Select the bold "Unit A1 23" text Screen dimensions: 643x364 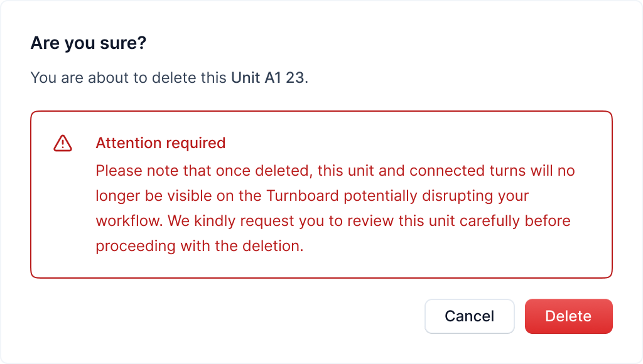pyautogui.click(x=267, y=78)
